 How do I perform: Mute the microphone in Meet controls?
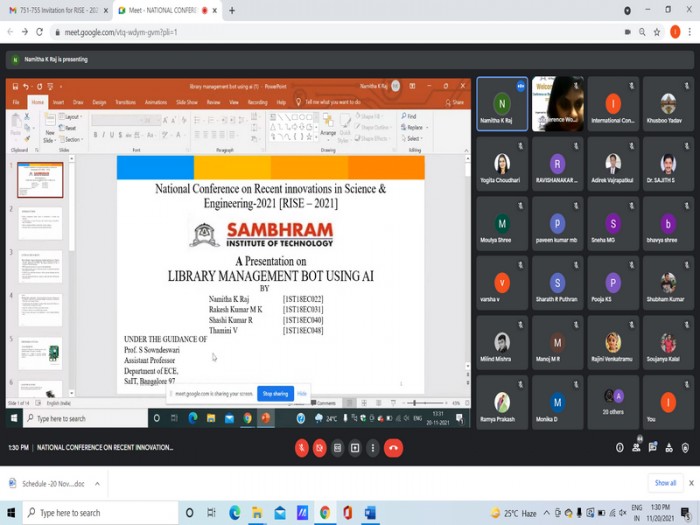pos(301,448)
